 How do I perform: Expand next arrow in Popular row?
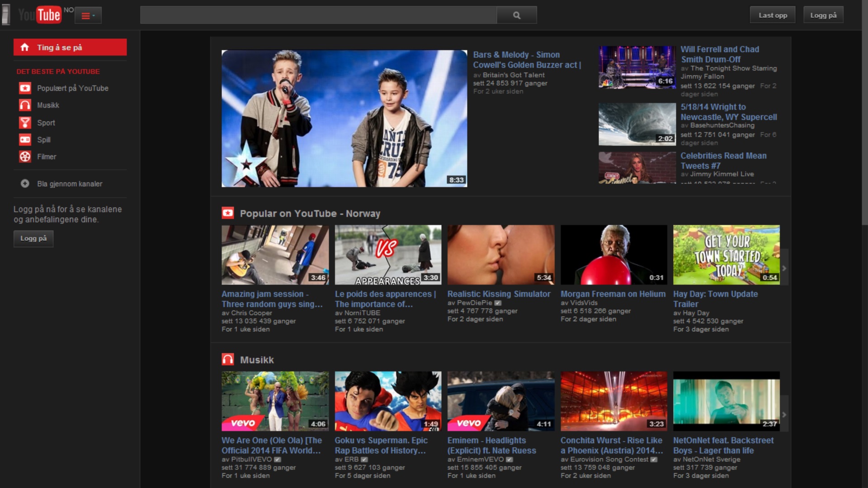pyautogui.click(x=784, y=268)
